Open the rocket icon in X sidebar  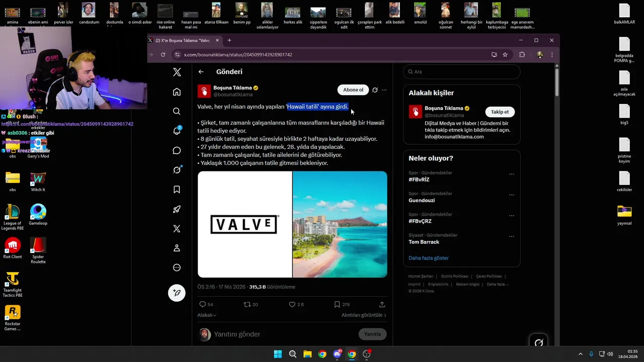tap(177, 209)
